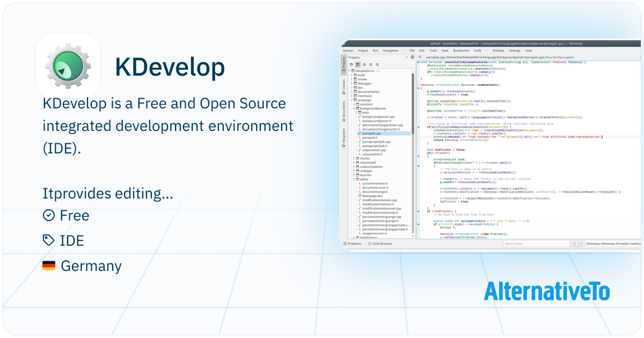Select backgroundparser.cpp file
The image size is (644, 338).
[378, 116]
